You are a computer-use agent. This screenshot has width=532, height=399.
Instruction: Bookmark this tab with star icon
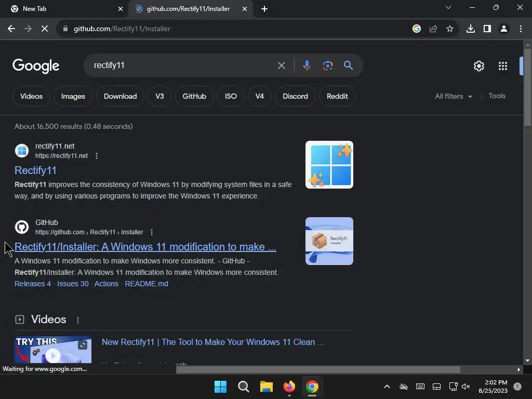point(450,29)
